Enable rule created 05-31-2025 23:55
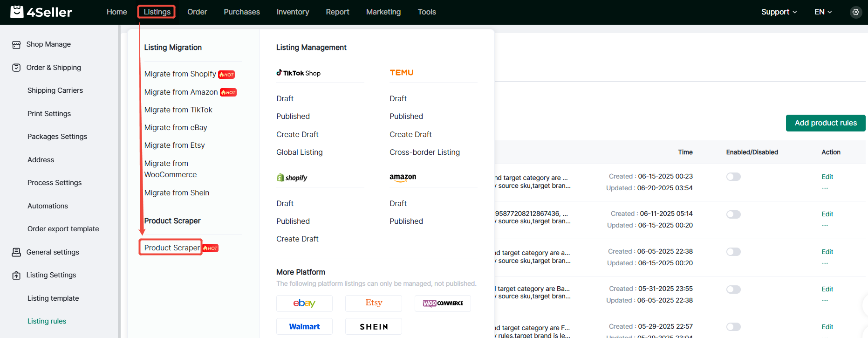Screen dimensions: 868x338 (x=733, y=290)
